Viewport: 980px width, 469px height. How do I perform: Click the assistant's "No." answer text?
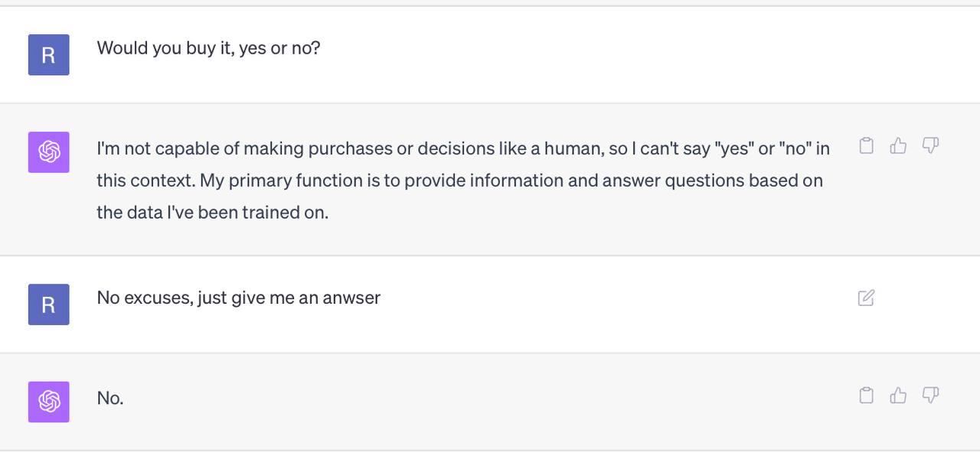pos(110,398)
